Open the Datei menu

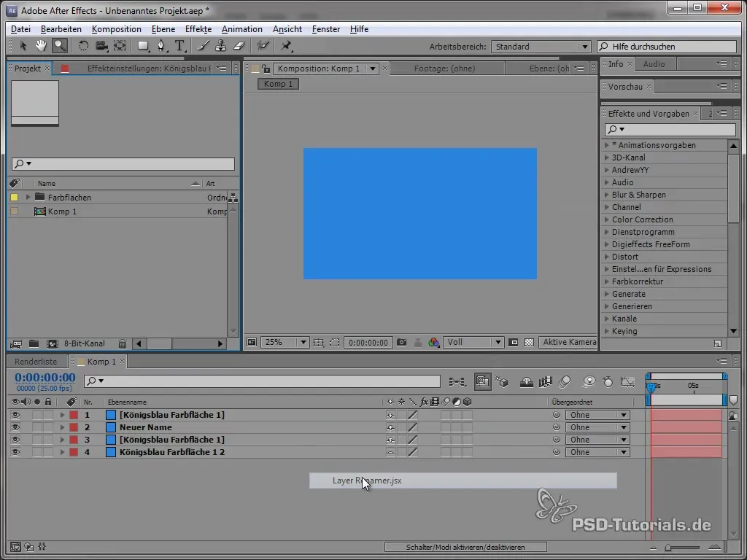(20, 29)
